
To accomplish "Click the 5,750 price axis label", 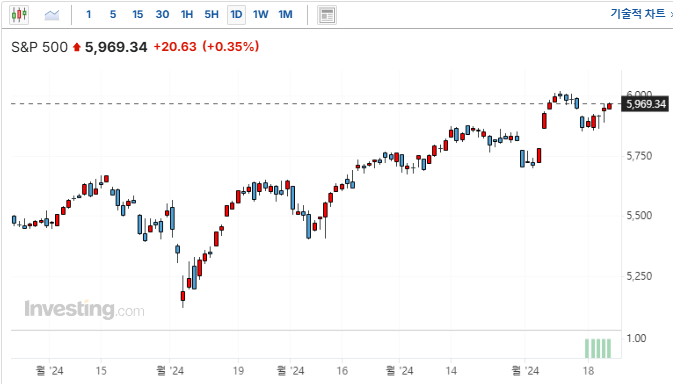I will [639, 156].
